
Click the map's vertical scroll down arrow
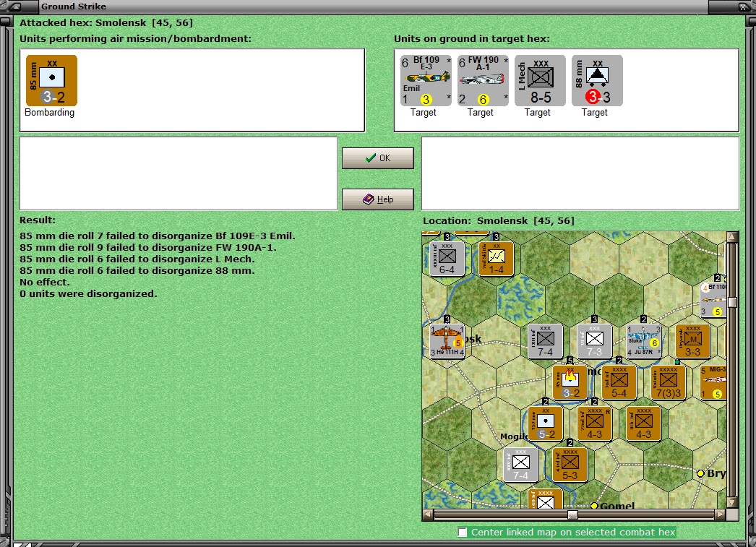pyautogui.click(x=732, y=503)
